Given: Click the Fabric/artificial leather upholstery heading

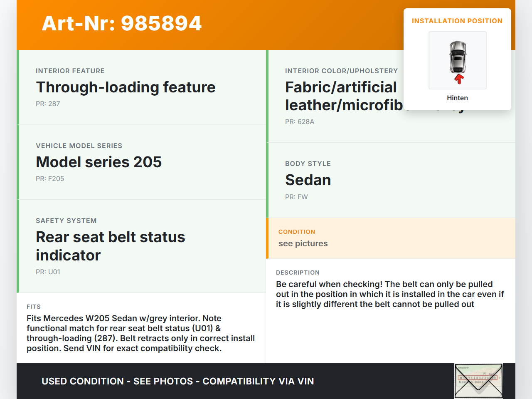Looking at the screenshot, I should tap(342, 96).
